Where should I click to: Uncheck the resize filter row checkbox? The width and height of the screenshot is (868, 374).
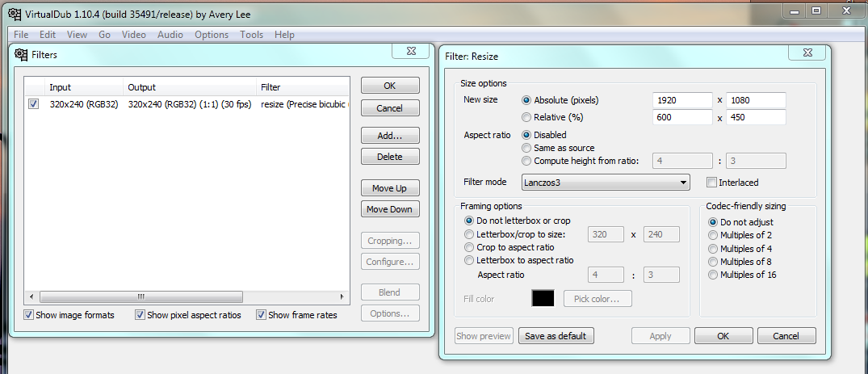point(34,103)
